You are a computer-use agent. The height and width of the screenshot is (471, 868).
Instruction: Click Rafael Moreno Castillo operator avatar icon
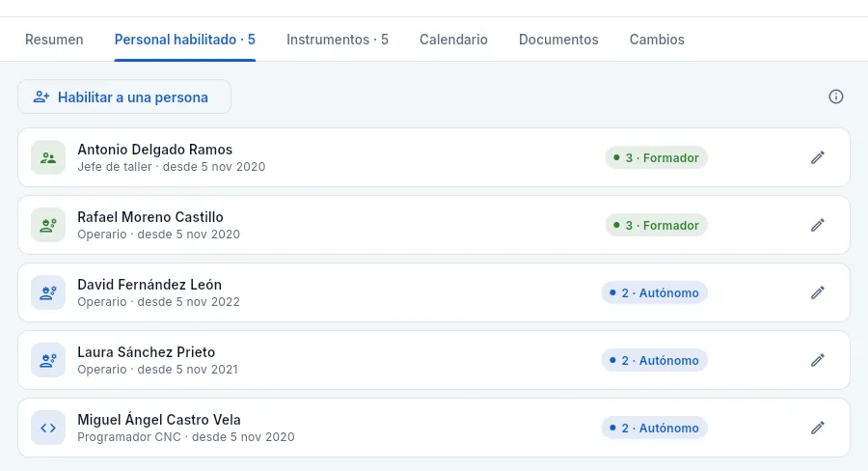(48, 225)
